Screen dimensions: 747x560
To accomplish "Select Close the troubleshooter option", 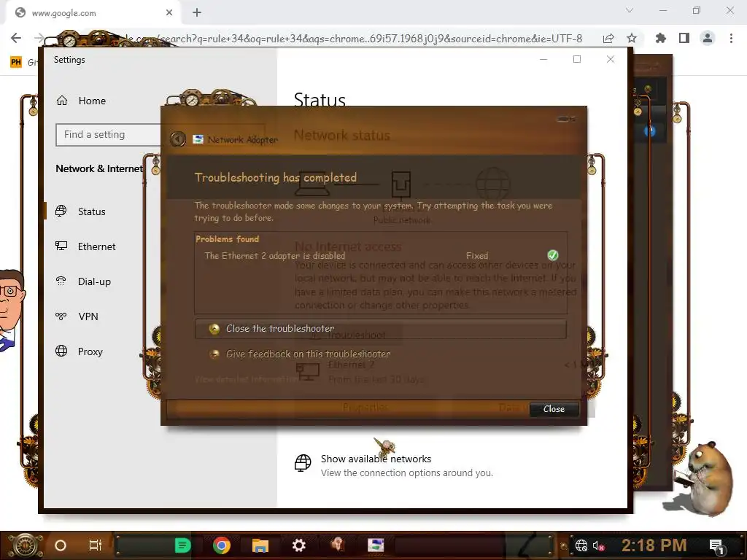I will pos(381,329).
